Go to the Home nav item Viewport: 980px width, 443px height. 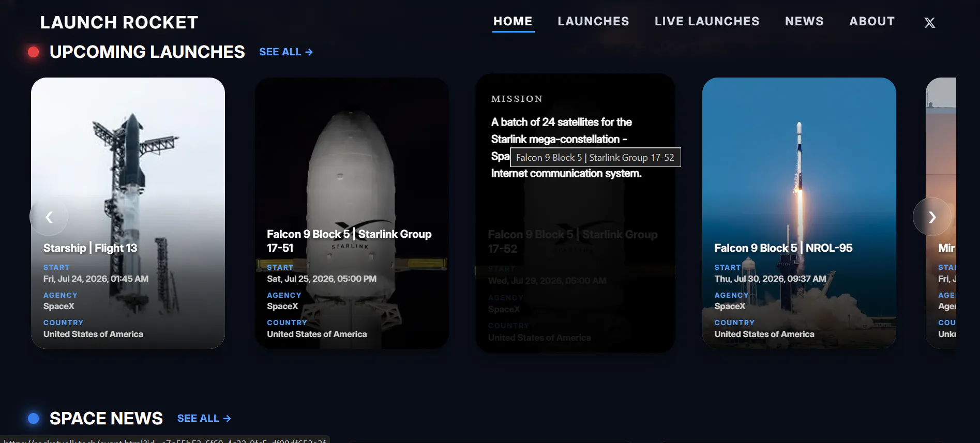(x=513, y=21)
